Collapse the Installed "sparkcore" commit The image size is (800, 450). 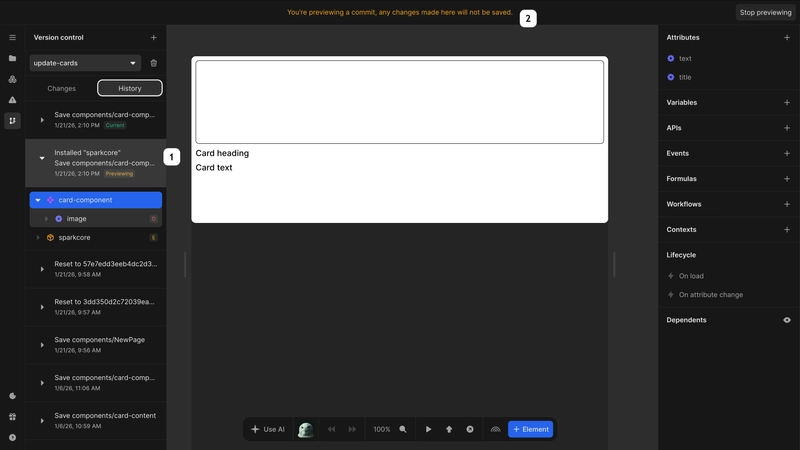[42, 158]
